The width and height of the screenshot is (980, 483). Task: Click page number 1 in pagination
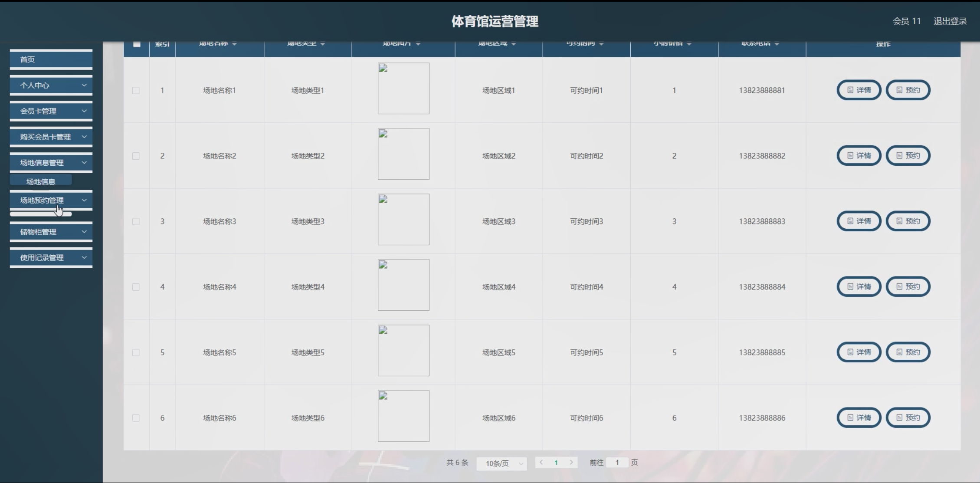point(556,463)
